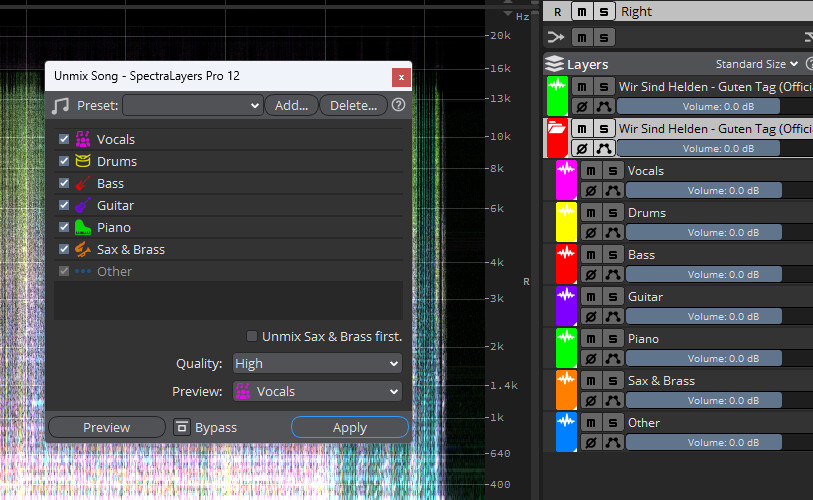The width and height of the screenshot is (813, 500).
Task: Open Standard Size layers dropdown
Action: tap(756, 64)
